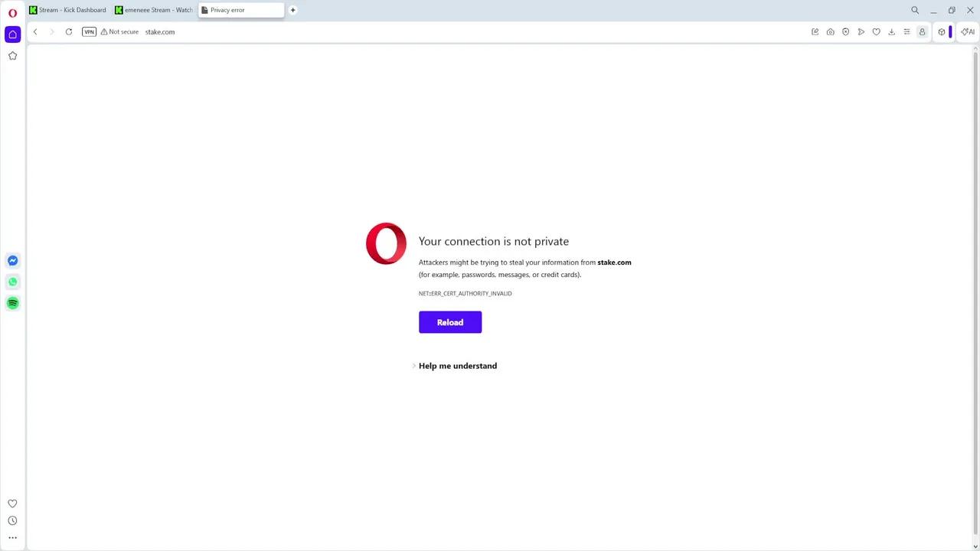Image resolution: width=980 pixels, height=551 pixels.
Task: Go back to the previous page
Action: point(35,32)
